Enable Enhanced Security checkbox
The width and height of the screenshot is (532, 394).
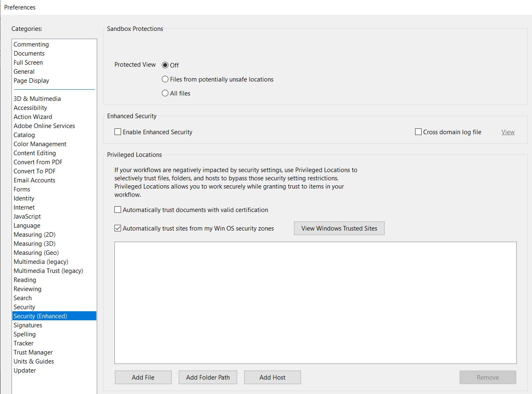coord(118,132)
